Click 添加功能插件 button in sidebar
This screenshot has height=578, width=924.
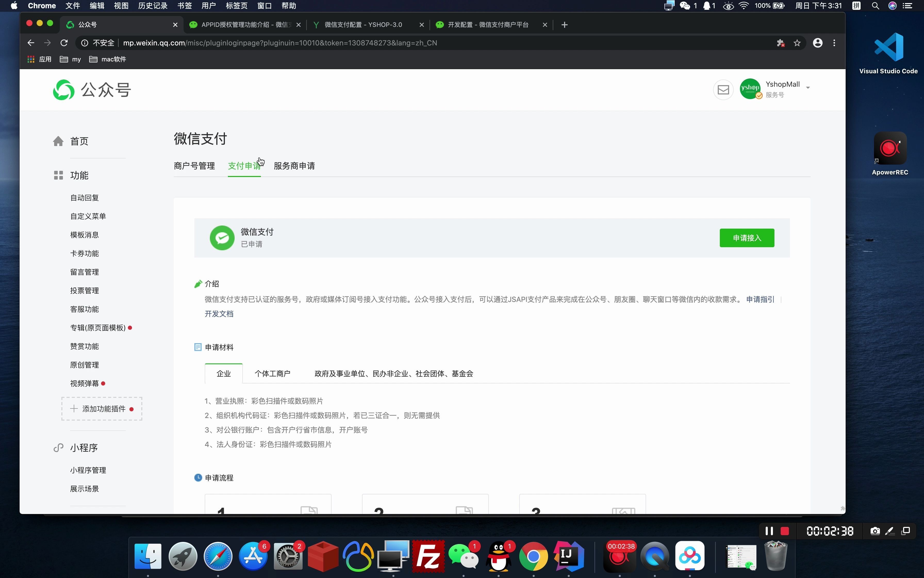click(102, 409)
